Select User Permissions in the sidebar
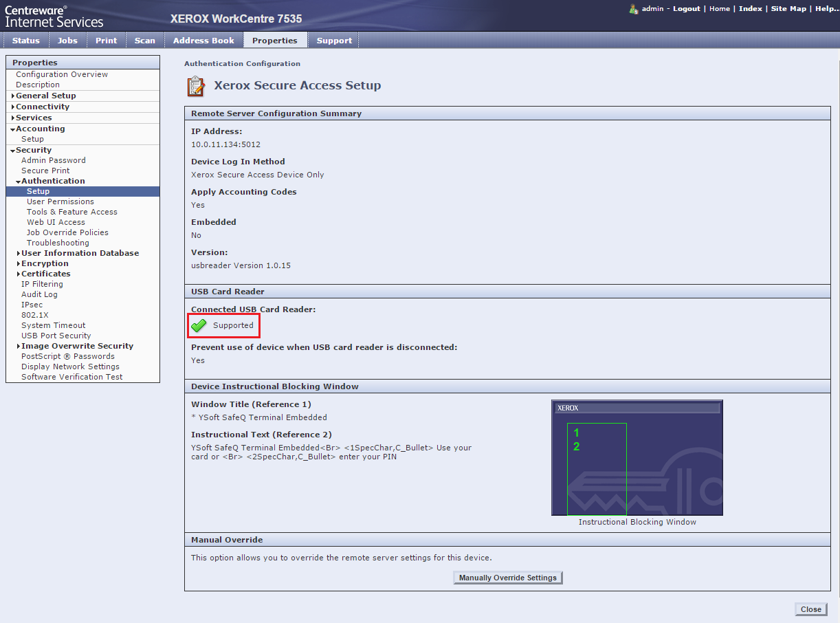Screen dimensions: 840x623 click(x=60, y=201)
